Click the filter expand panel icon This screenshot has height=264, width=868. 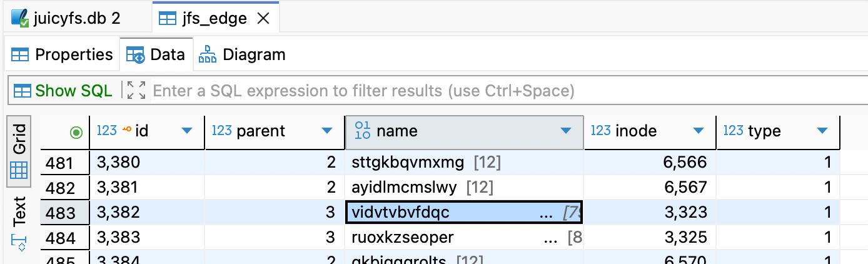136,91
